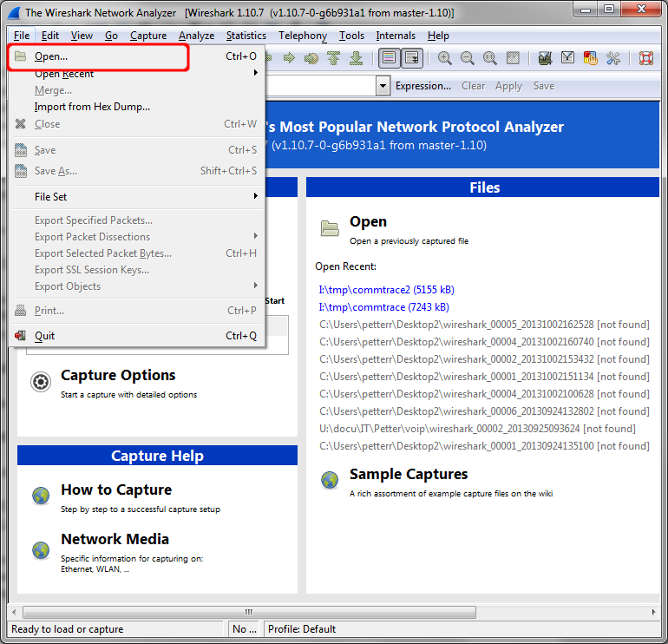
Task: Toggle Colorize Packet List button
Action: coord(389,58)
